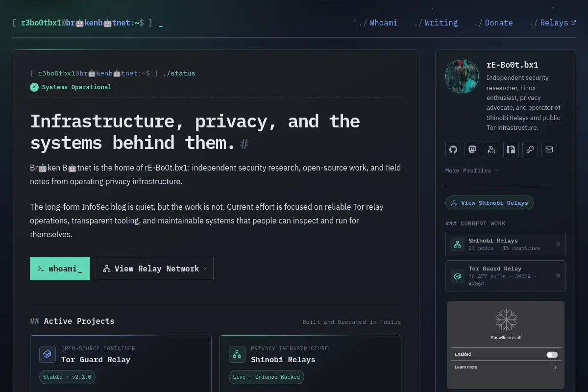Open the Donate nav item
Viewport: 588px width, 392px height.
pos(493,23)
